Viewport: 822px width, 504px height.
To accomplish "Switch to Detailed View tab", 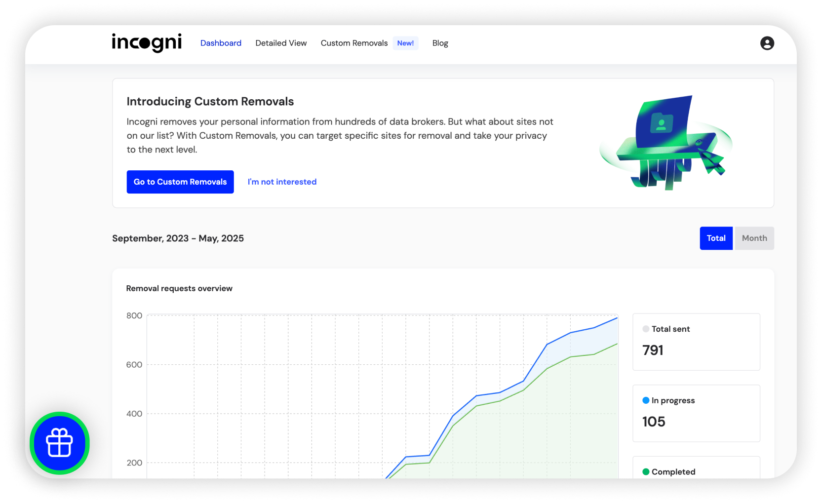I will [281, 43].
